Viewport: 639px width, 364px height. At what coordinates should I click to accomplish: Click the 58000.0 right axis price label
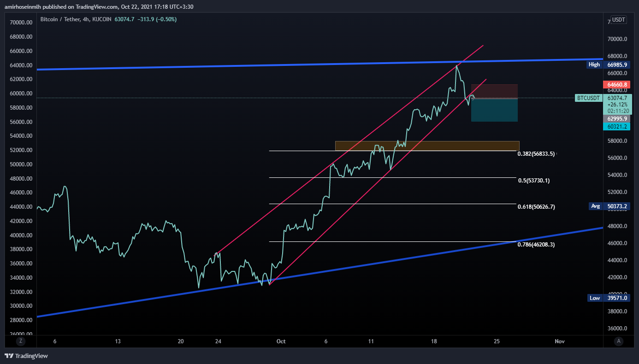click(616, 141)
